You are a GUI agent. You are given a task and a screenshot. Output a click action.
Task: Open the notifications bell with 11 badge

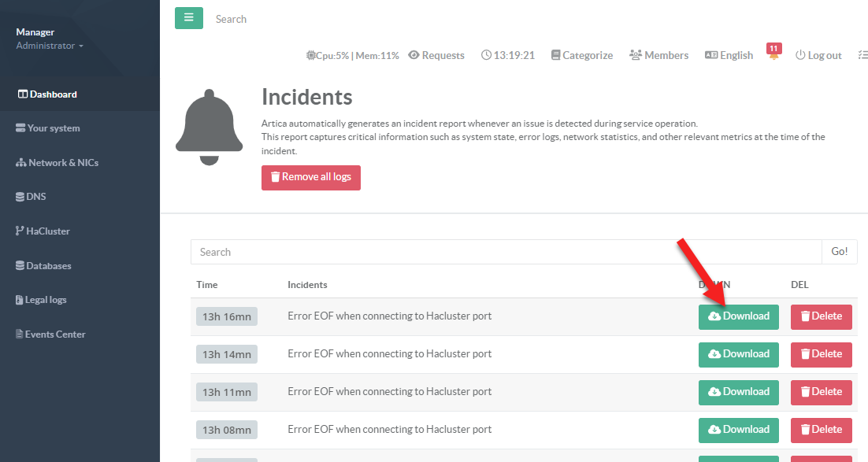tap(773, 54)
